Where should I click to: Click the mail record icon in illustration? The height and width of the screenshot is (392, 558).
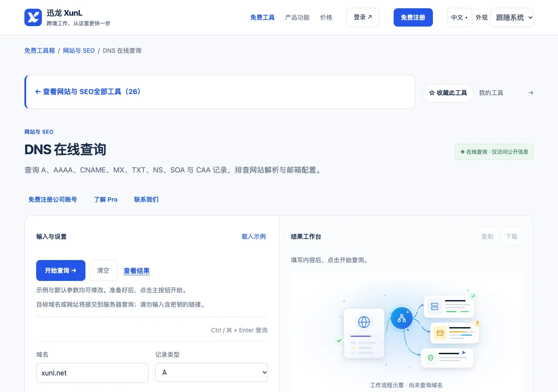(x=440, y=333)
